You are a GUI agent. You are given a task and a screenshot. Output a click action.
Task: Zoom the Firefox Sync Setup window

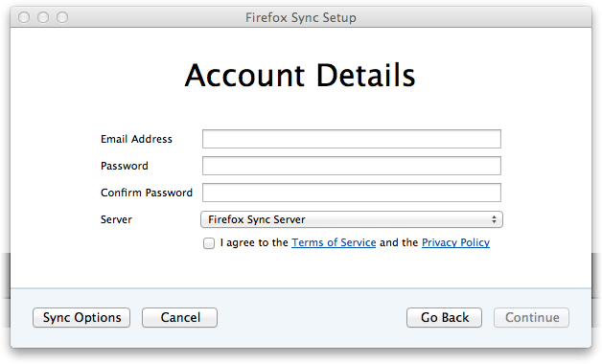point(62,17)
